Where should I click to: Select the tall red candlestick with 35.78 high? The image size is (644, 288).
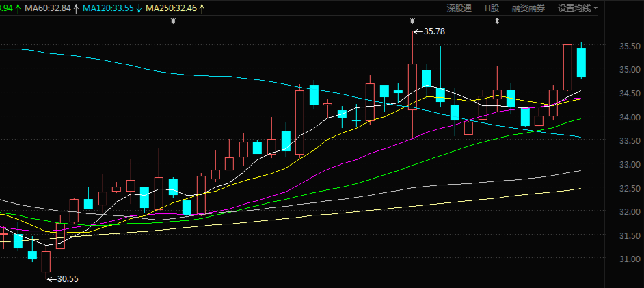coord(412,86)
